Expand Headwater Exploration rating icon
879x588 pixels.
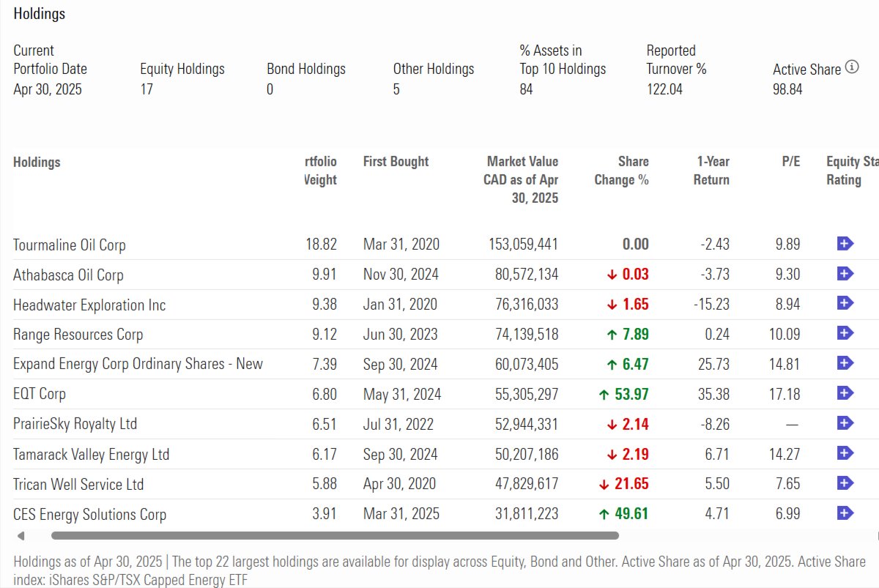[x=845, y=303]
